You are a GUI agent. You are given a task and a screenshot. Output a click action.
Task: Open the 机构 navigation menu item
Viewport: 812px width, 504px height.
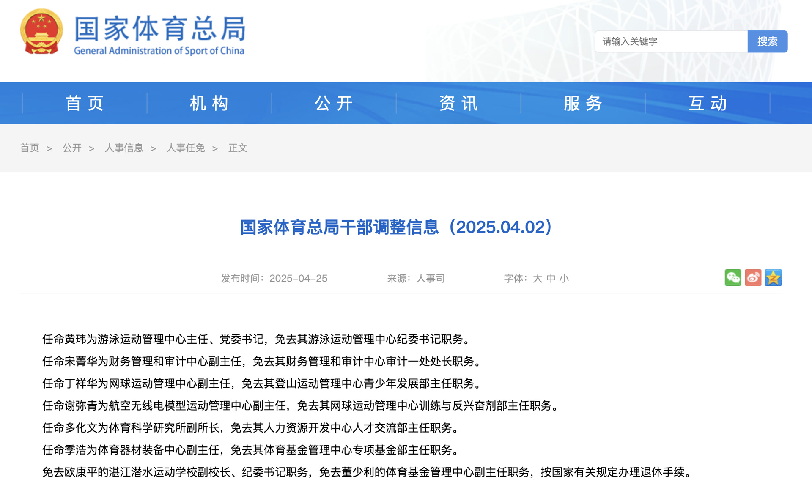click(x=209, y=103)
